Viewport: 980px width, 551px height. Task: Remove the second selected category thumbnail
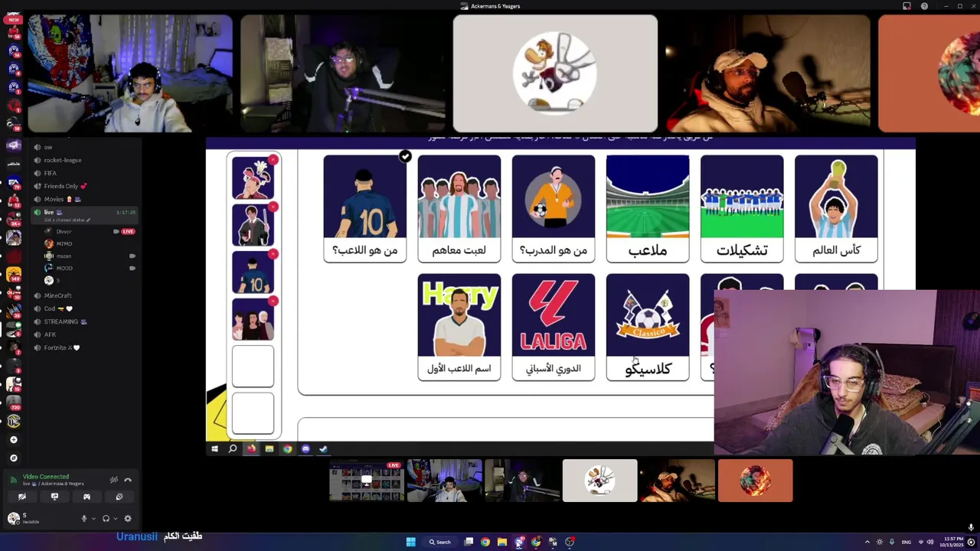[x=273, y=207]
